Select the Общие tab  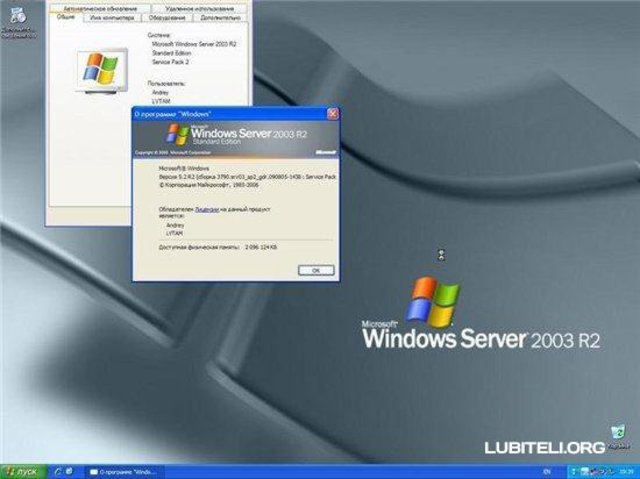tap(65, 17)
